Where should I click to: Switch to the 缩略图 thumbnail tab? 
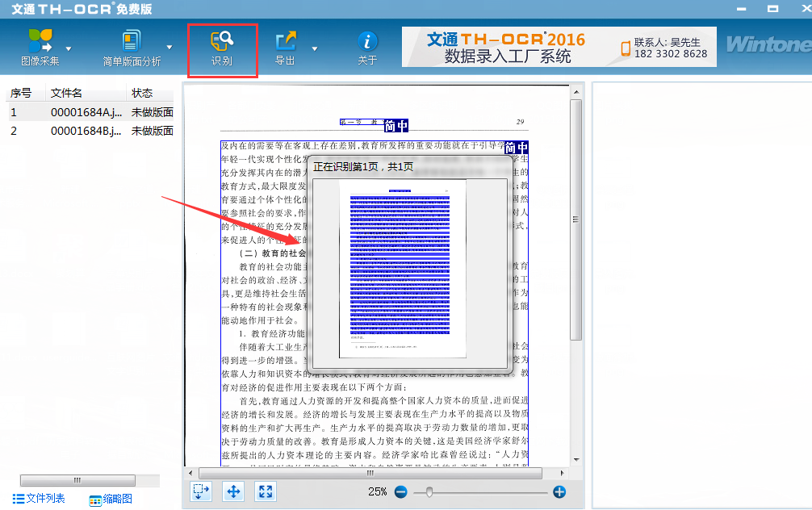pos(111,500)
